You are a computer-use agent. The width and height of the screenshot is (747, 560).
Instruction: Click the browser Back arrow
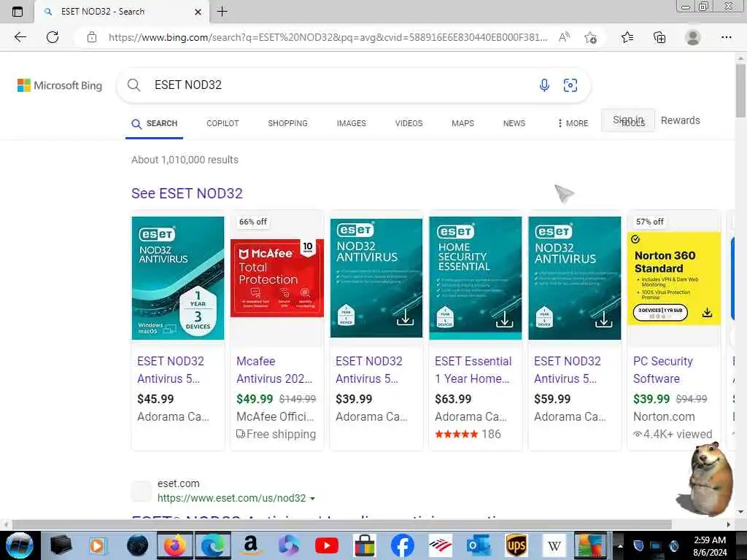click(x=20, y=37)
